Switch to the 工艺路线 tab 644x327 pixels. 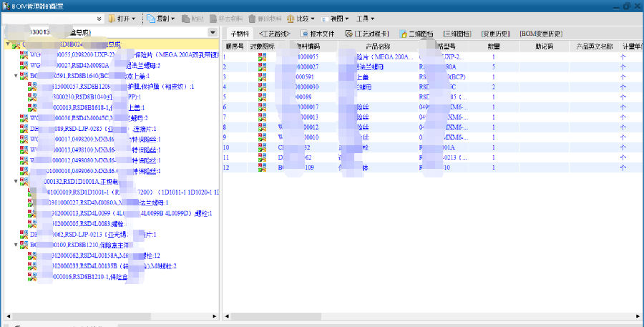(x=275, y=34)
